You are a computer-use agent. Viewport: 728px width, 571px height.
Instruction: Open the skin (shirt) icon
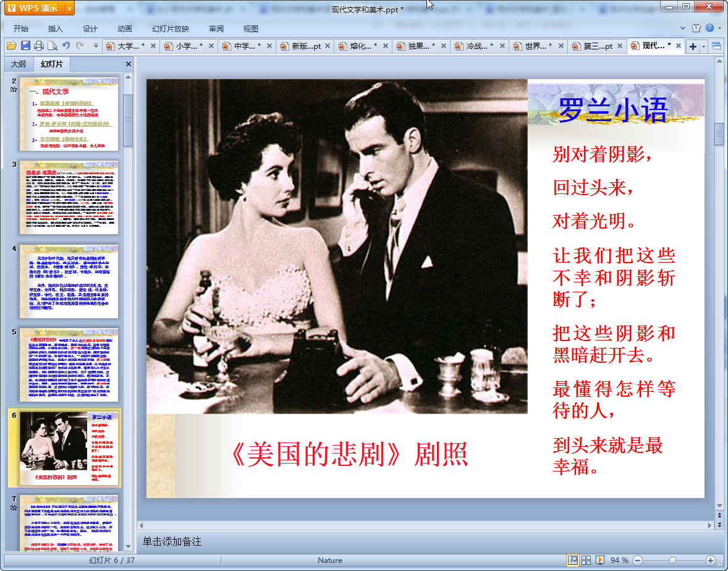pyautogui.click(x=696, y=28)
